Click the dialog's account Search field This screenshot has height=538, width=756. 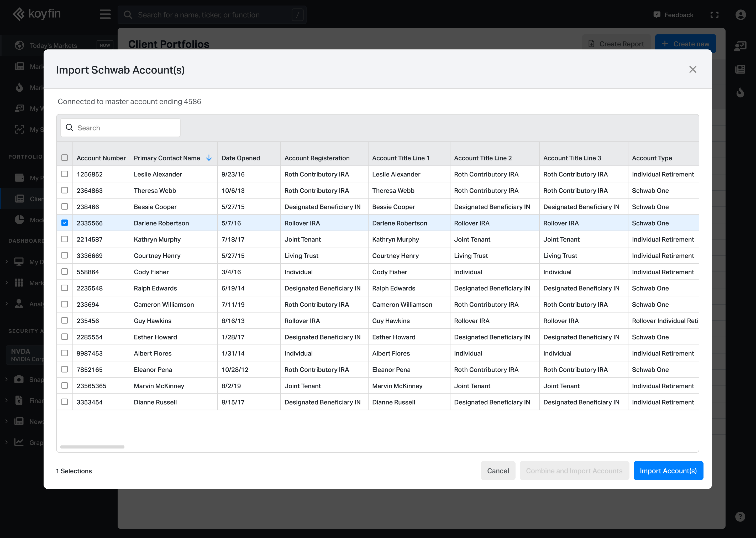pyautogui.click(x=120, y=128)
